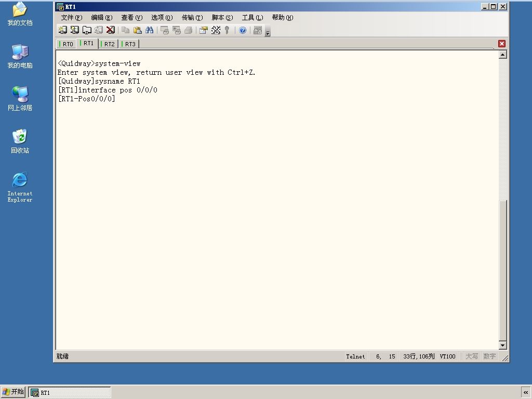
Task: Select the 网上邻居 desktop icon
Action: point(20,99)
